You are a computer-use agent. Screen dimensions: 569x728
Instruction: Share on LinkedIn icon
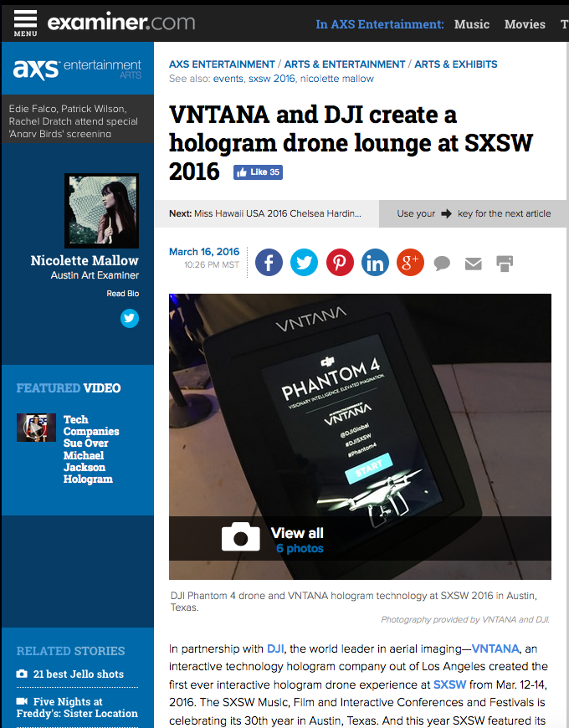(375, 263)
